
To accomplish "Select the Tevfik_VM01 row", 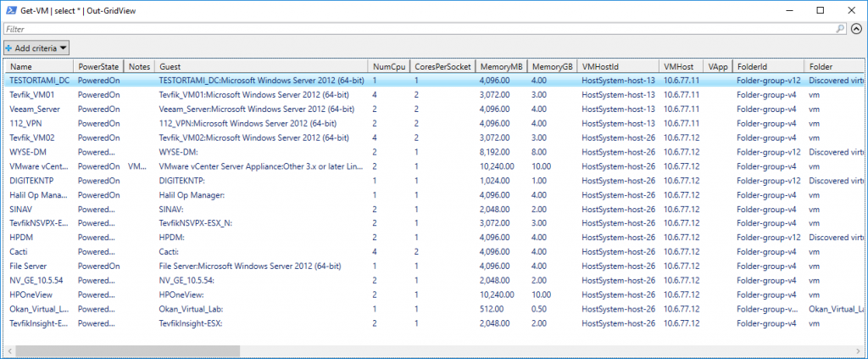I will 434,95.
